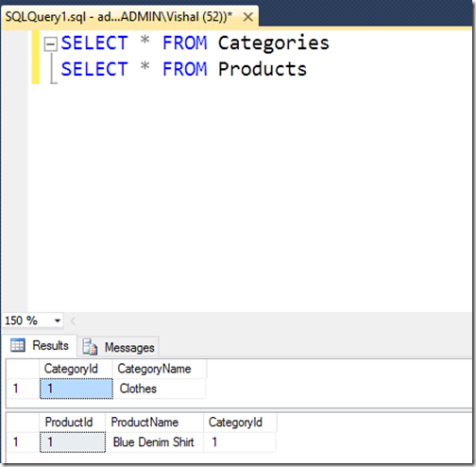Click the CategoryName column header
Screen dimensions: 476x467
coord(160,369)
